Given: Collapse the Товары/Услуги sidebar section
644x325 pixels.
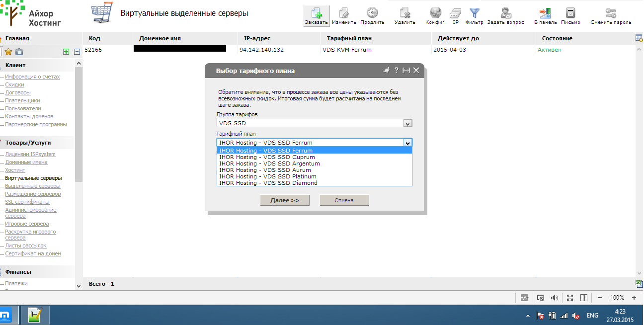Looking at the screenshot, I should point(28,143).
